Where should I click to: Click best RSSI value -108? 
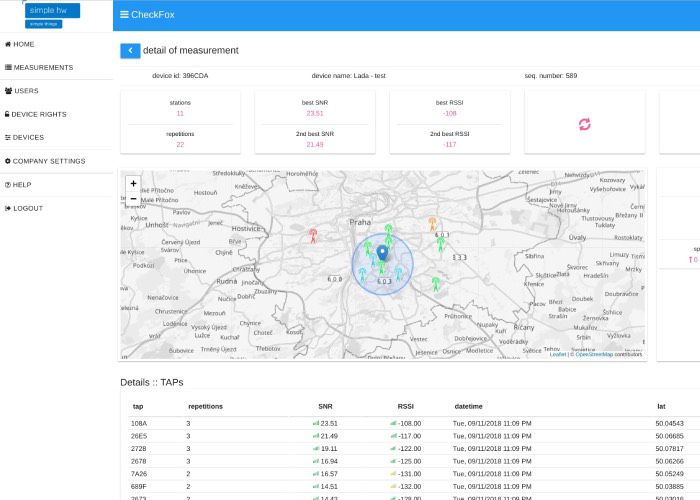click(x=450, y=113)
